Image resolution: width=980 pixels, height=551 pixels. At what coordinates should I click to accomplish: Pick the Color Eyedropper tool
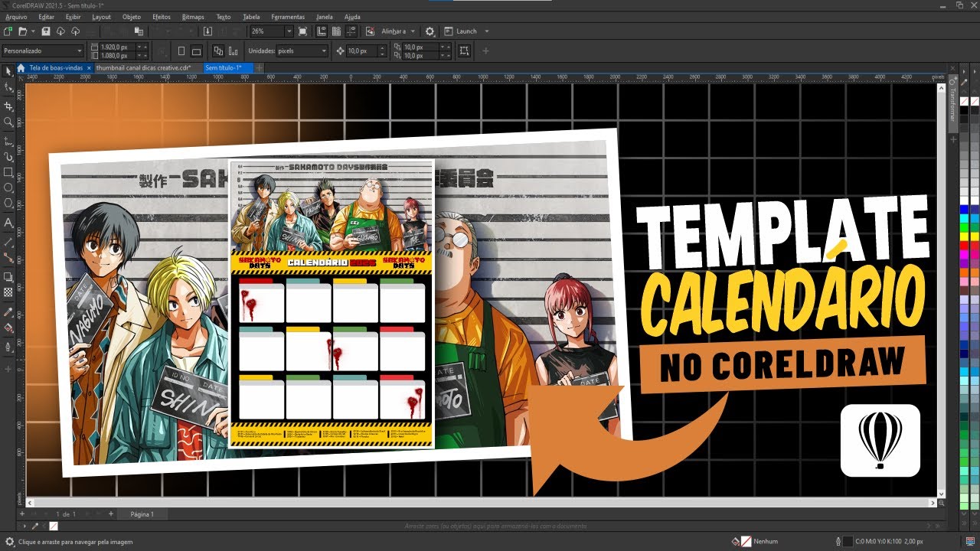tap(8, 311)
